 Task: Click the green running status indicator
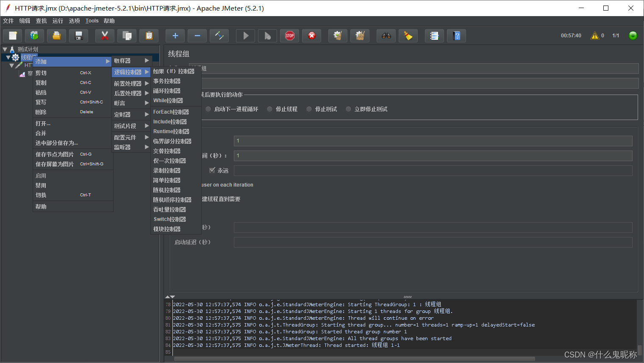(633, 36)
